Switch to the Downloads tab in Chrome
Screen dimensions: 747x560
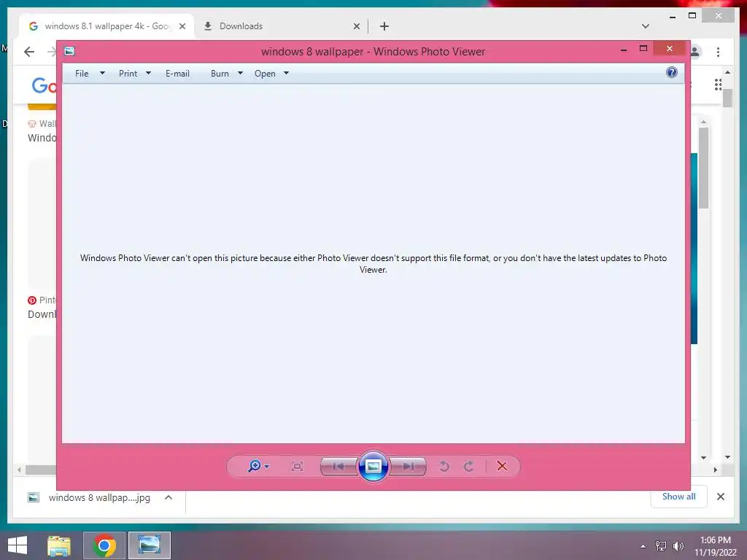[x=282, y=26]
